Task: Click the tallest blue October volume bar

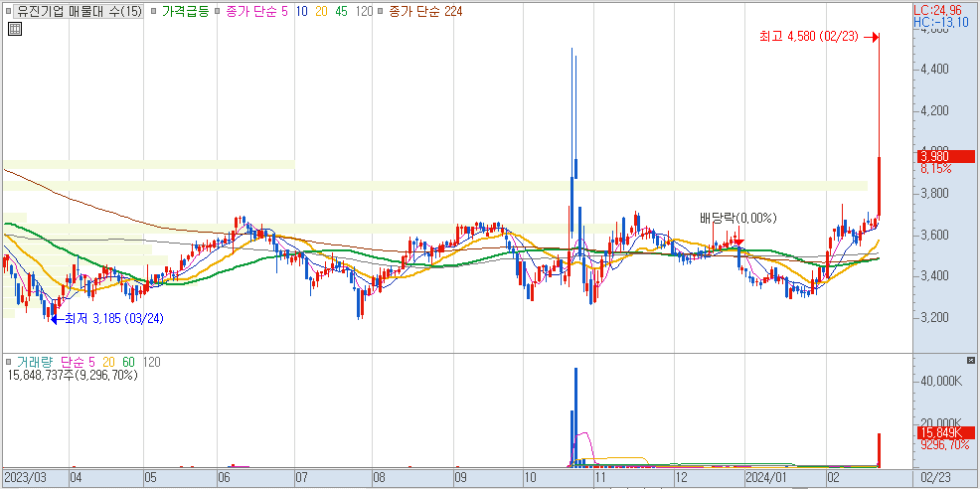Action: pos(575,417)
